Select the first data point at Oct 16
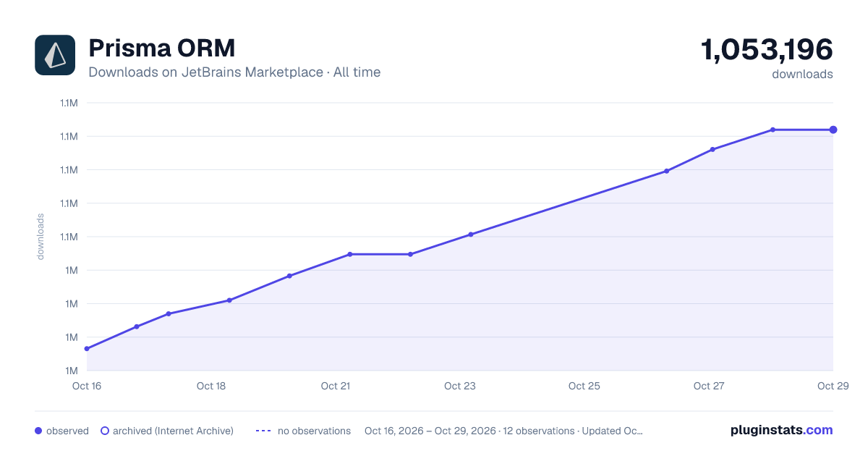 (x=87, y=349)
